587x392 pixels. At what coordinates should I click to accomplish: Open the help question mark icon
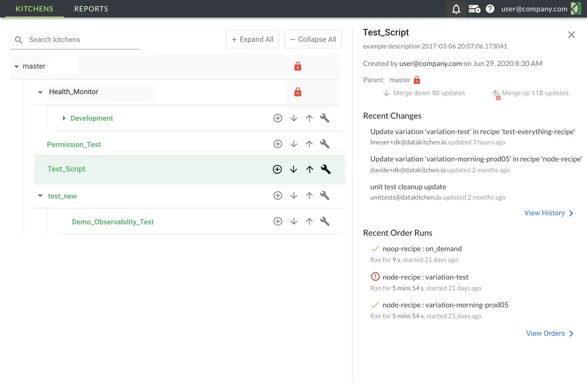(490, 9)
